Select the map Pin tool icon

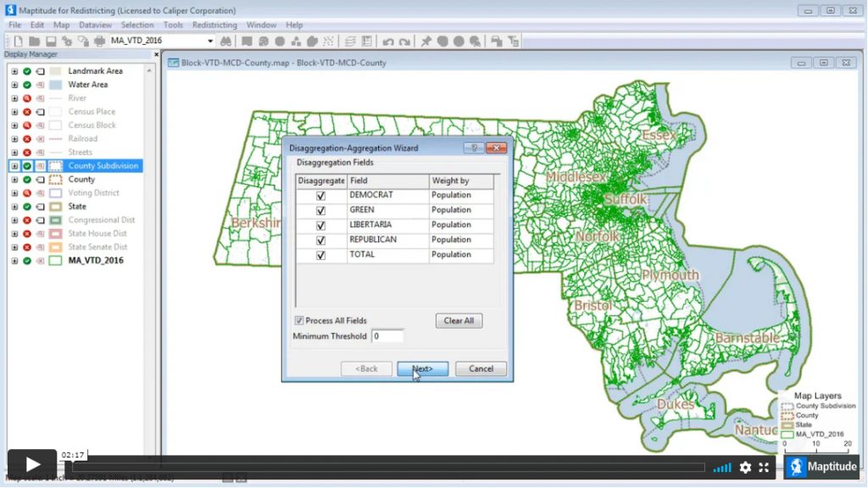click(x=426, y=41)
